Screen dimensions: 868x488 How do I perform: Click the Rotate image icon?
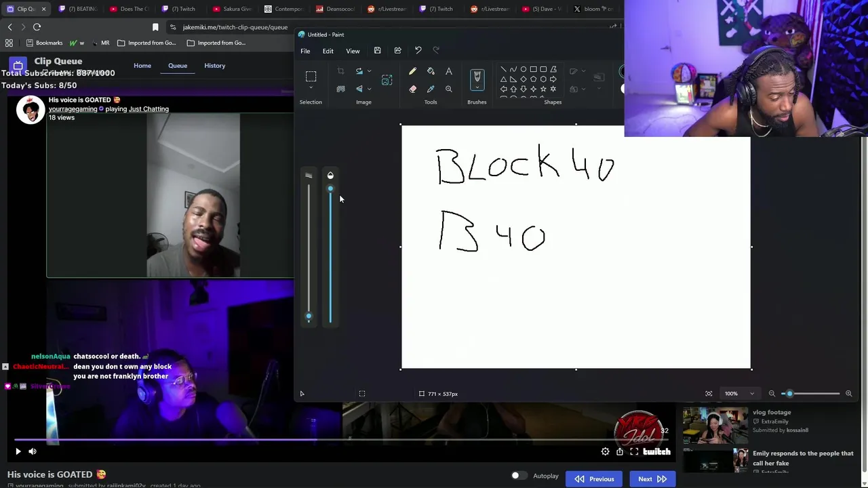(x=359, y=71)
